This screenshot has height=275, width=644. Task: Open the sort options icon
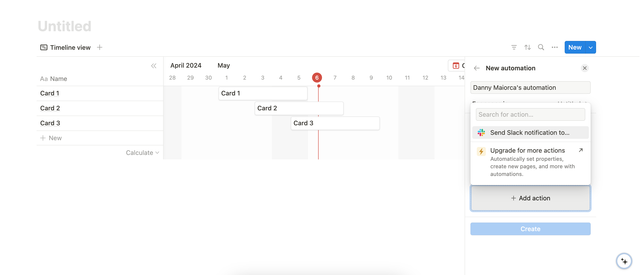pyautogui.click(x=527, y=47)
